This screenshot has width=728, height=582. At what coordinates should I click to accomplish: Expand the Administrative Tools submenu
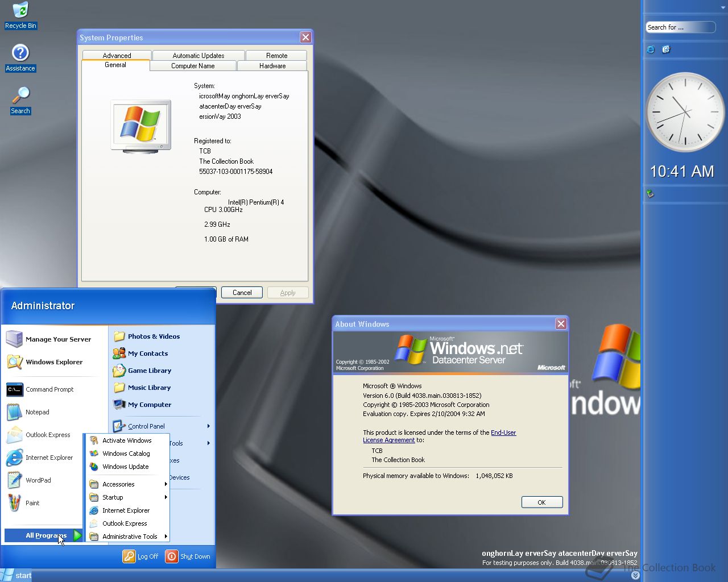point(127,537)
